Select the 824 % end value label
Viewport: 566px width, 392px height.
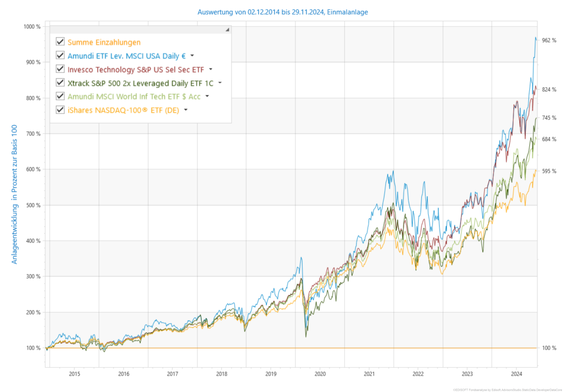(x=549, y=90)
